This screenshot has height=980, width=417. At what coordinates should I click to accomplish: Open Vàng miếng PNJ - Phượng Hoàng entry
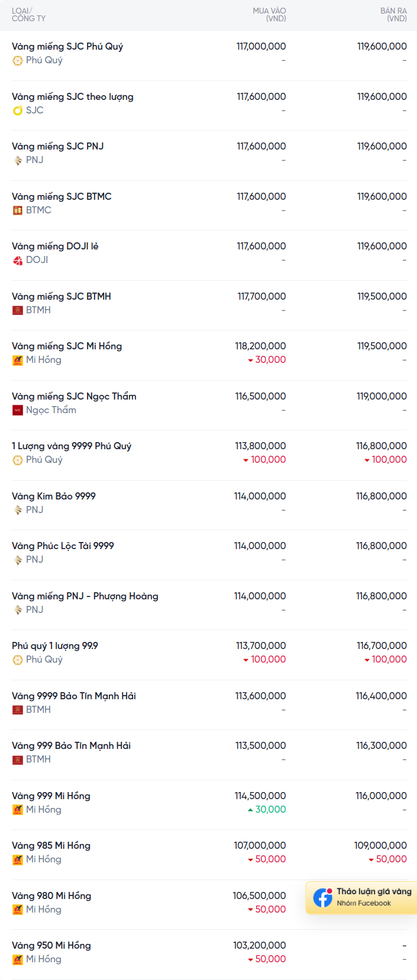[85, 596]
